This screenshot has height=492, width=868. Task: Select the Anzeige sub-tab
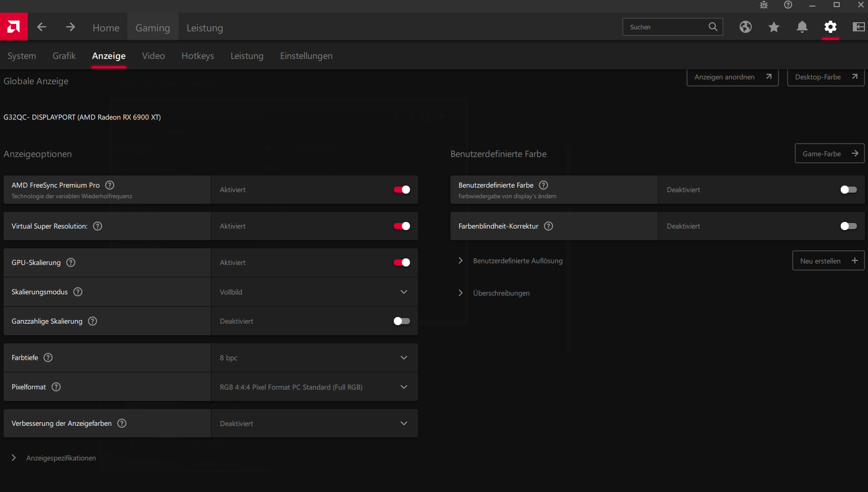[109, 56]
